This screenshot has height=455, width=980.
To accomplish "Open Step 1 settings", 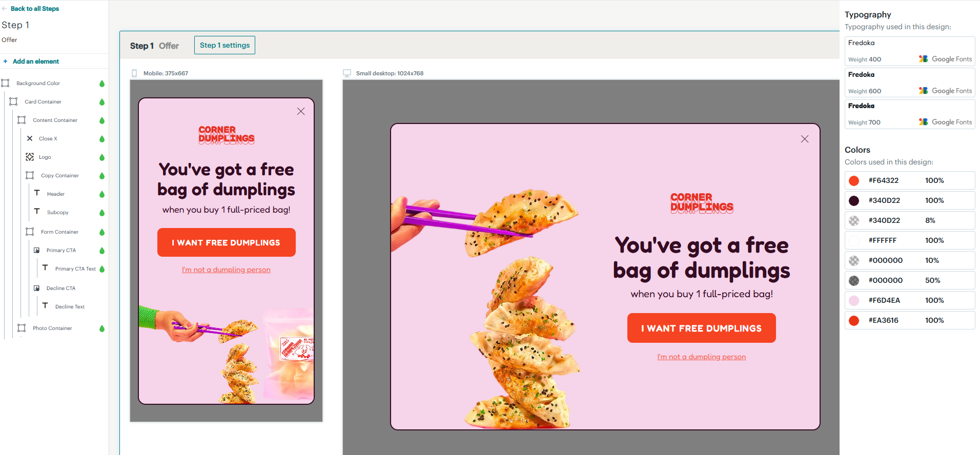I will point(224,45).
